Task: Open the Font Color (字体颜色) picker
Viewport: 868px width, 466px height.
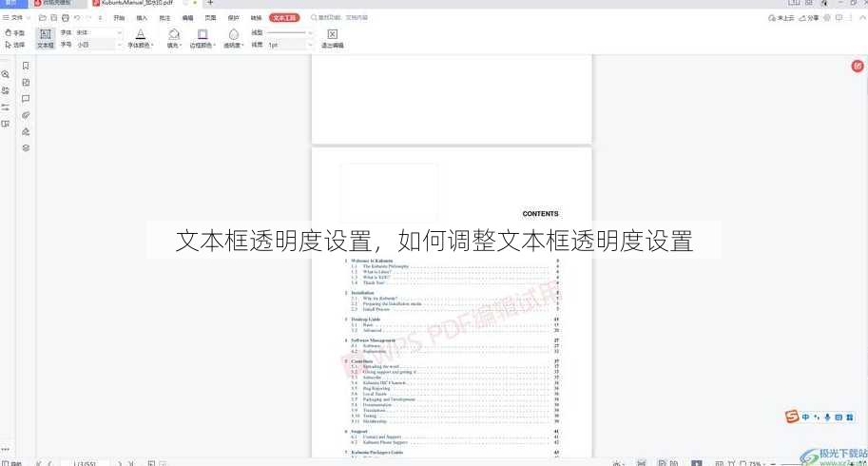Action: pos(141,39)
